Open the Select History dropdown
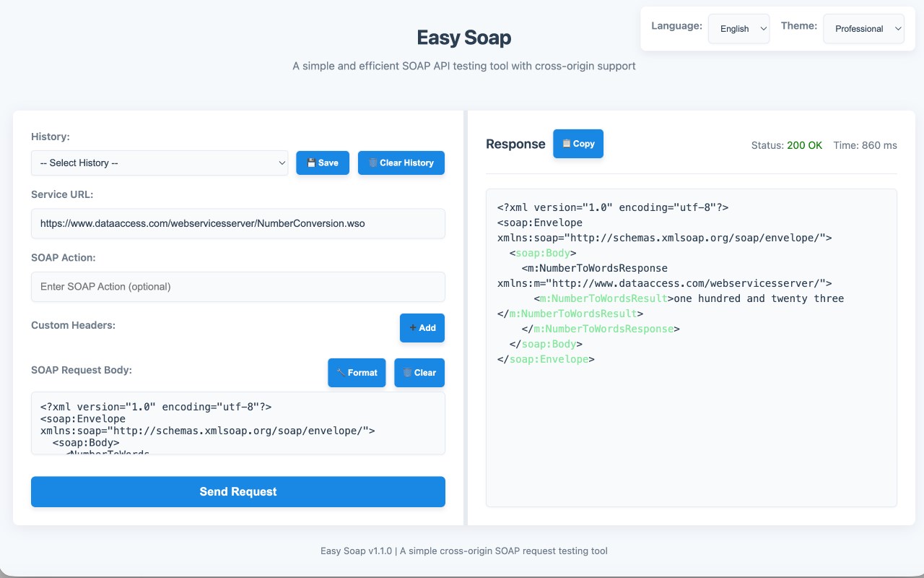This screenshot has height=578, width=924. (160, 163)
